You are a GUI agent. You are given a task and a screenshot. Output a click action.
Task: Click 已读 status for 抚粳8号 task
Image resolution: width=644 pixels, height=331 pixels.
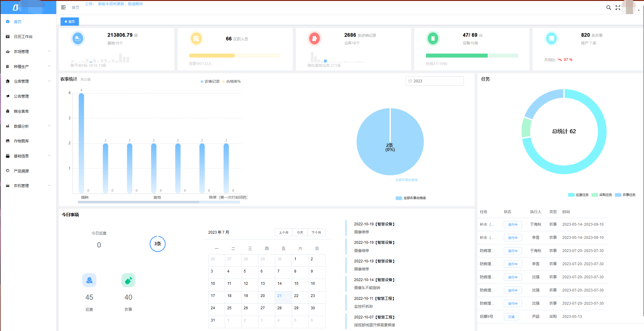pyautogui.click(x=511, y=317)
